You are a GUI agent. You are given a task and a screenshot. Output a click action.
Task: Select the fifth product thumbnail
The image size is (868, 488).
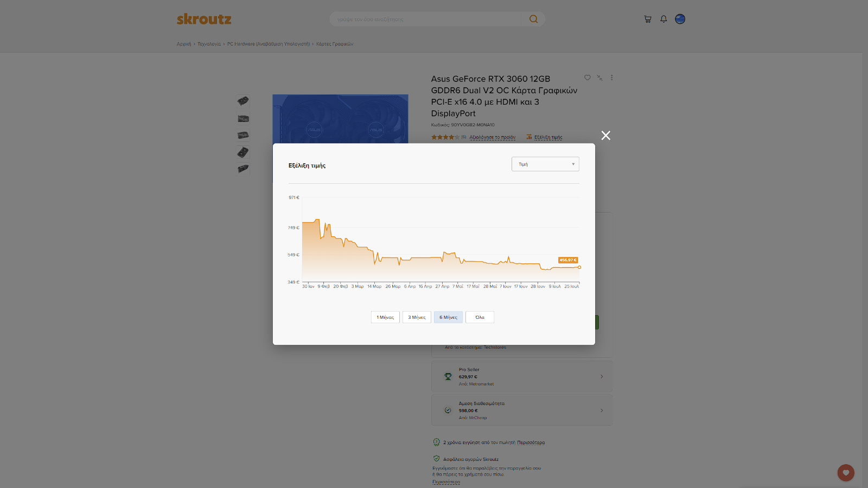point(243,169)
